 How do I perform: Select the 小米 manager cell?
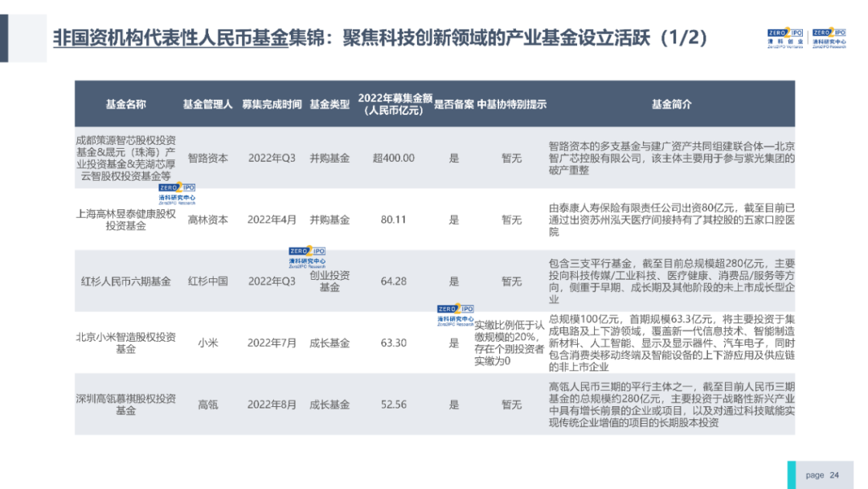[x=207, y=343]
